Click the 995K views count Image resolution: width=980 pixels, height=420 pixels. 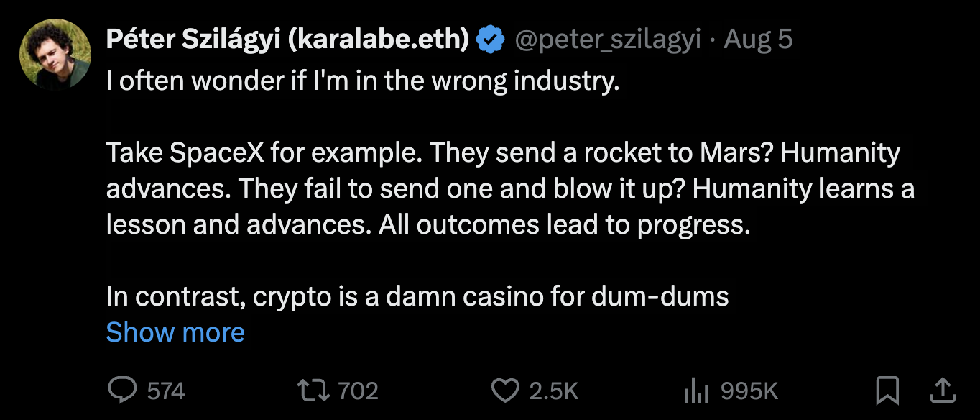[x=749, y=391]
